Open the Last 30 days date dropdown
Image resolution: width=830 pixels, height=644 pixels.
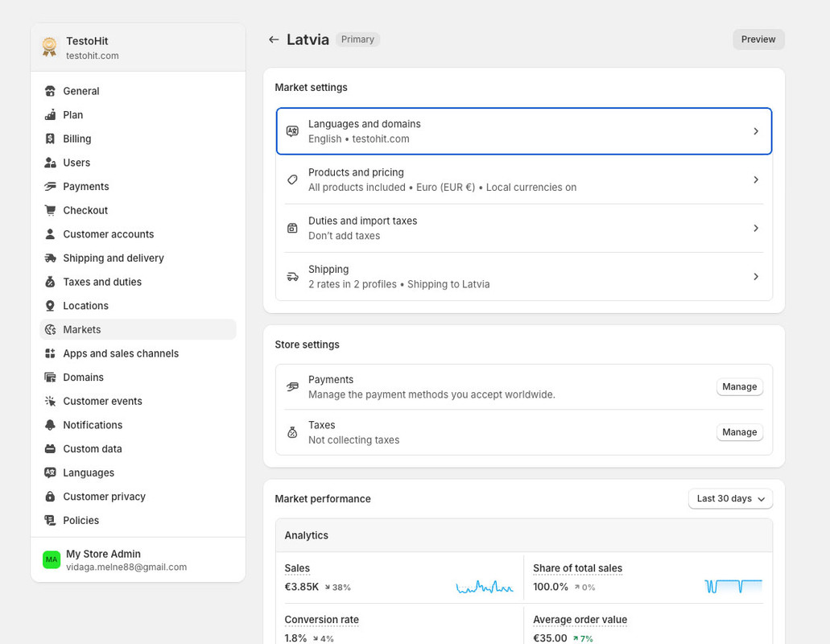[730, 499]
